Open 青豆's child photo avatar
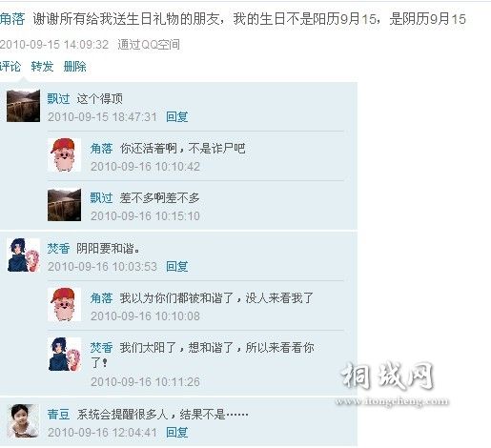Image resolution: width=491 pixels, height=448 pixels. (23, 421)
